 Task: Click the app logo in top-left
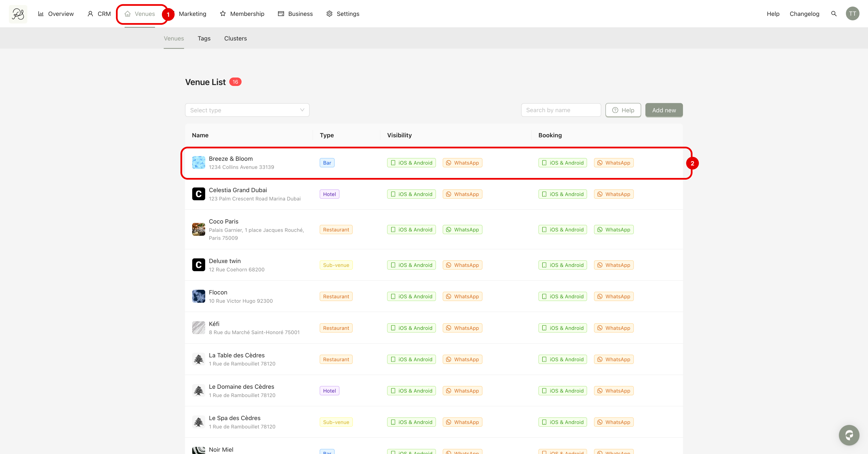click(x=18, y=14)
